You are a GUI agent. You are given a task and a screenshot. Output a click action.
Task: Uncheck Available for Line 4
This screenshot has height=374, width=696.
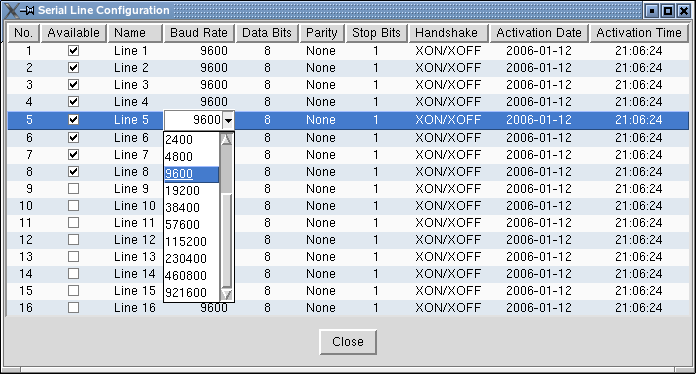74,102
